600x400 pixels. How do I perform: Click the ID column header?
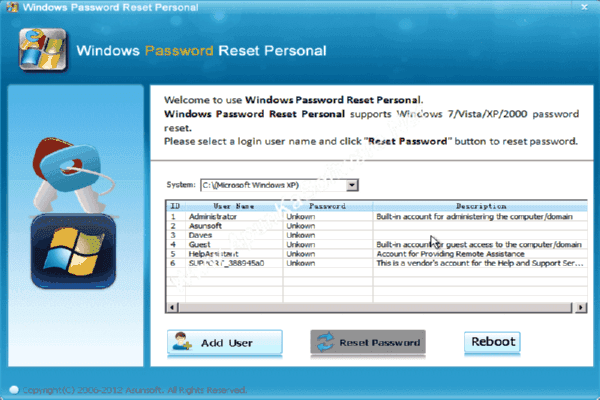176,206
